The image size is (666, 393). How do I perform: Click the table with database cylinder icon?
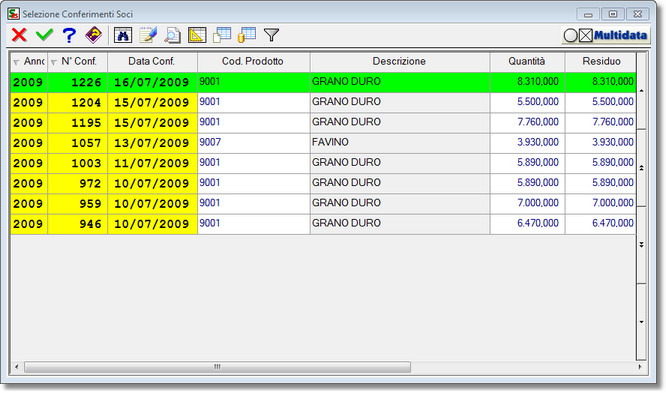[x=247, y=35]
